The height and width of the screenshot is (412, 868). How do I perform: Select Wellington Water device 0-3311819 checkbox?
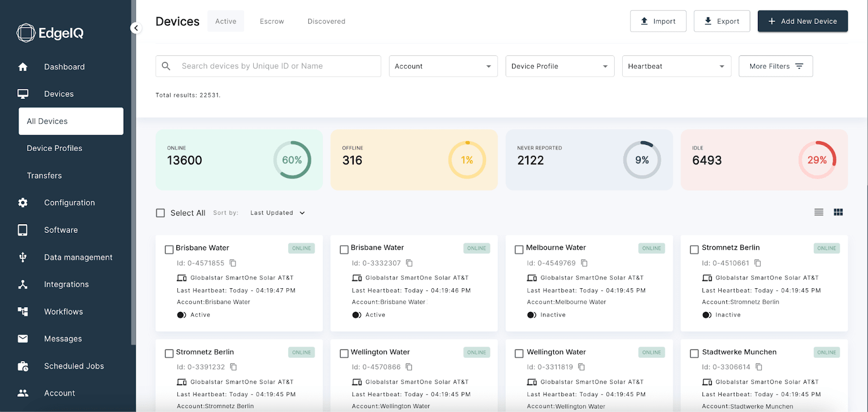click(x=519, y=353)
